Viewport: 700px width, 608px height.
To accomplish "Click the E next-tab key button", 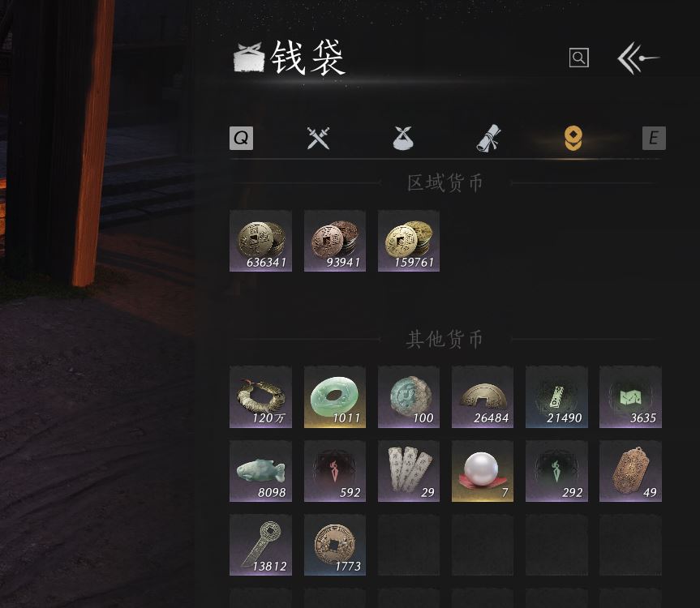I will (654, 138).
